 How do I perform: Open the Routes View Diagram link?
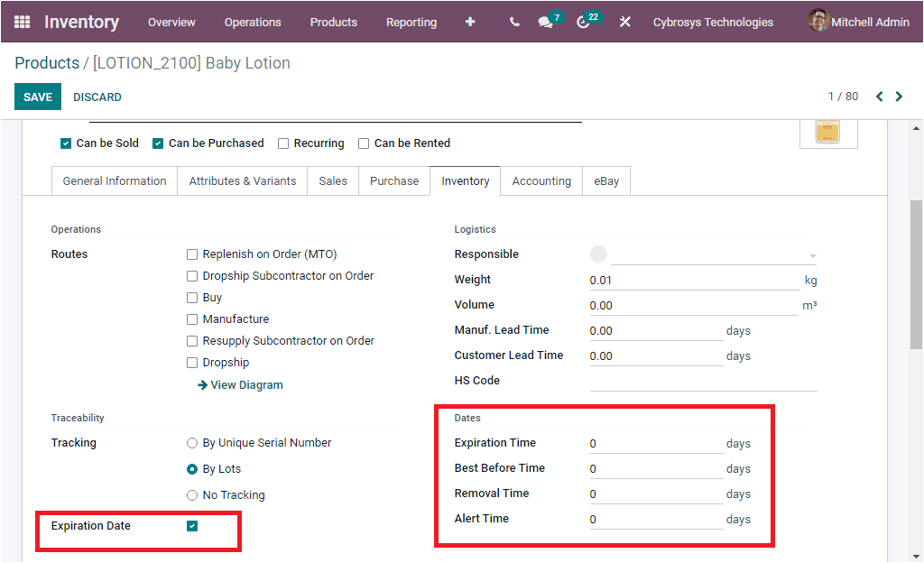coord(239,384)
